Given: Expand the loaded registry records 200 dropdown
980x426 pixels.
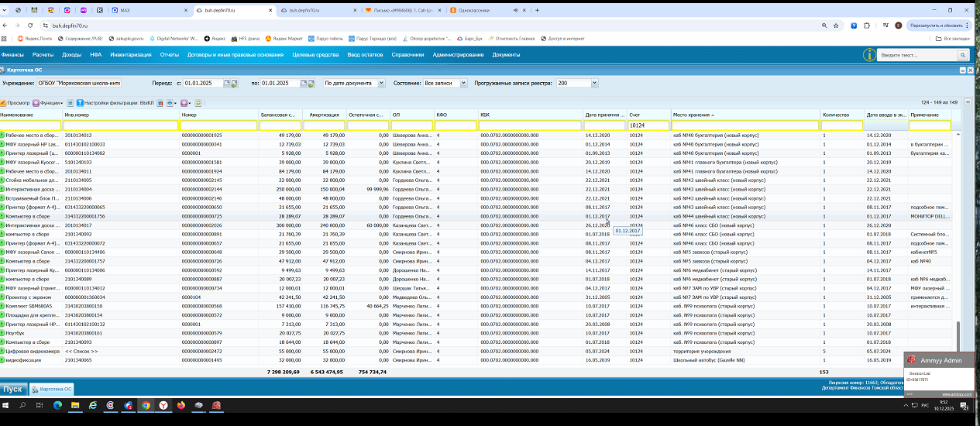Looking at the screenshot, I should click(597, 83).
